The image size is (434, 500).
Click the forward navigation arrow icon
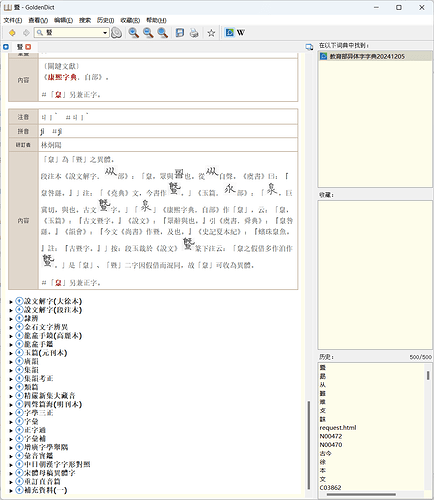[x=26, y=33]
